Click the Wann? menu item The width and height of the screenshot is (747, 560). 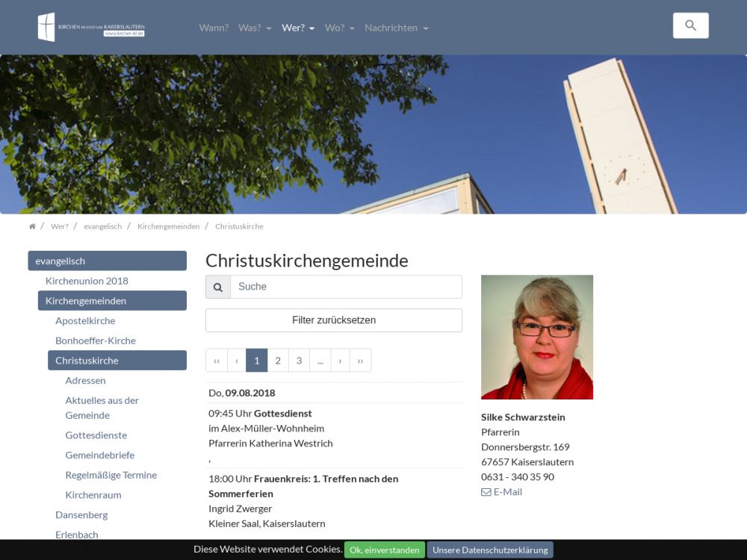pos(214,28)
